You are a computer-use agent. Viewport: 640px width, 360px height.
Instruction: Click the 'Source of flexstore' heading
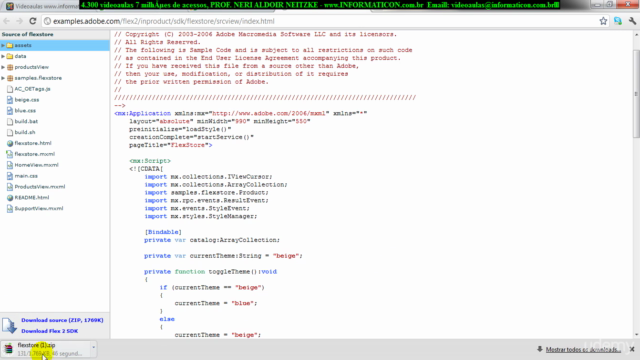27,34
